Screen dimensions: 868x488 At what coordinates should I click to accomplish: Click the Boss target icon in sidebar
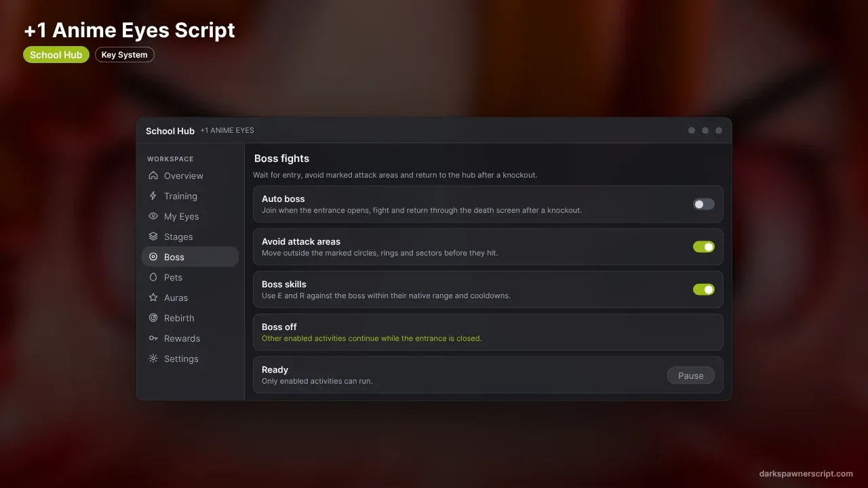tap(153, 257)
